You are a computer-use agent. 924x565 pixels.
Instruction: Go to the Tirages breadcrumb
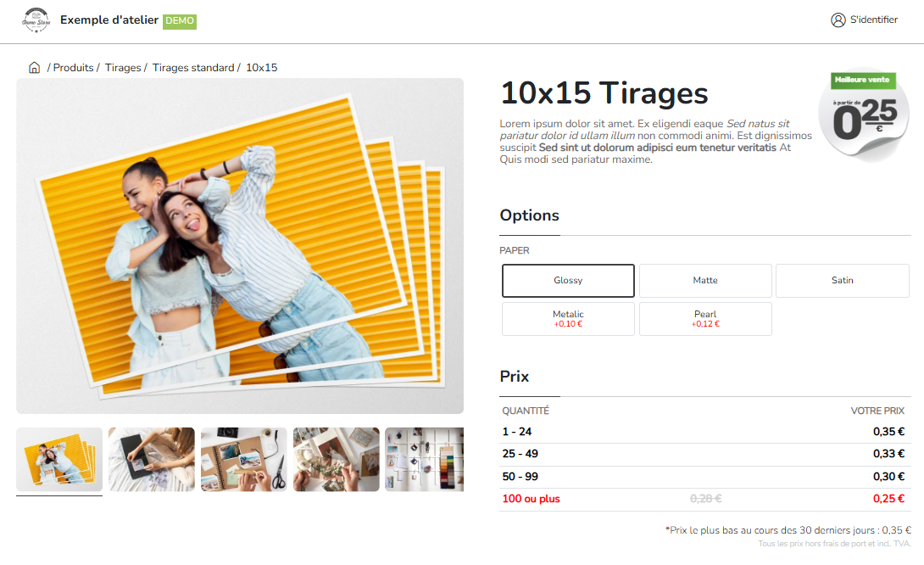123,68
